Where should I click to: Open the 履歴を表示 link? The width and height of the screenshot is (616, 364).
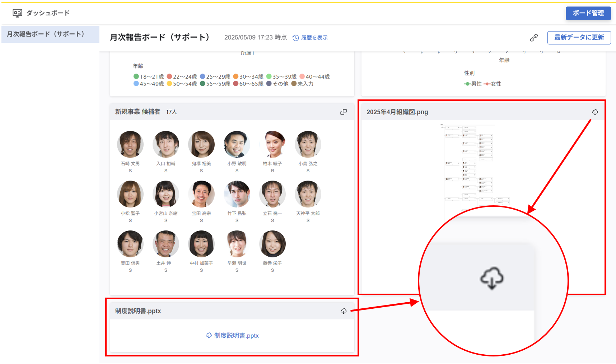point(314,38)
